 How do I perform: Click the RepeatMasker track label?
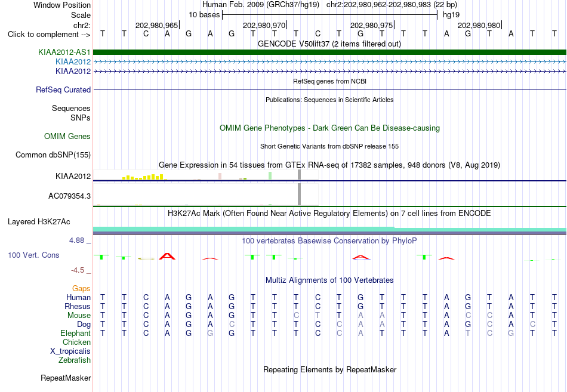click(66, 378)
